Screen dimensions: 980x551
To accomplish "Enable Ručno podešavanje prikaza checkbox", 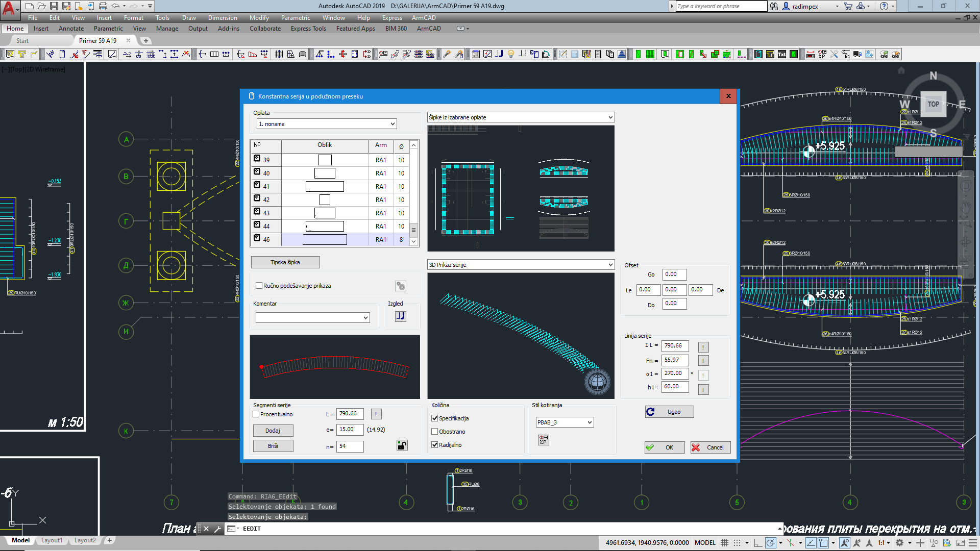I will pyautogui.click(x=259, y=286).
